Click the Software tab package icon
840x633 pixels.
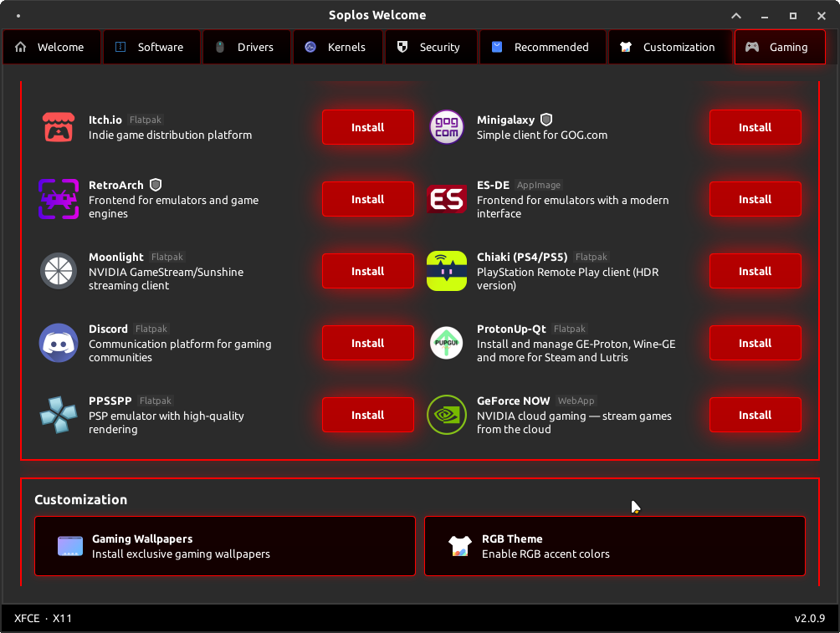120,47
